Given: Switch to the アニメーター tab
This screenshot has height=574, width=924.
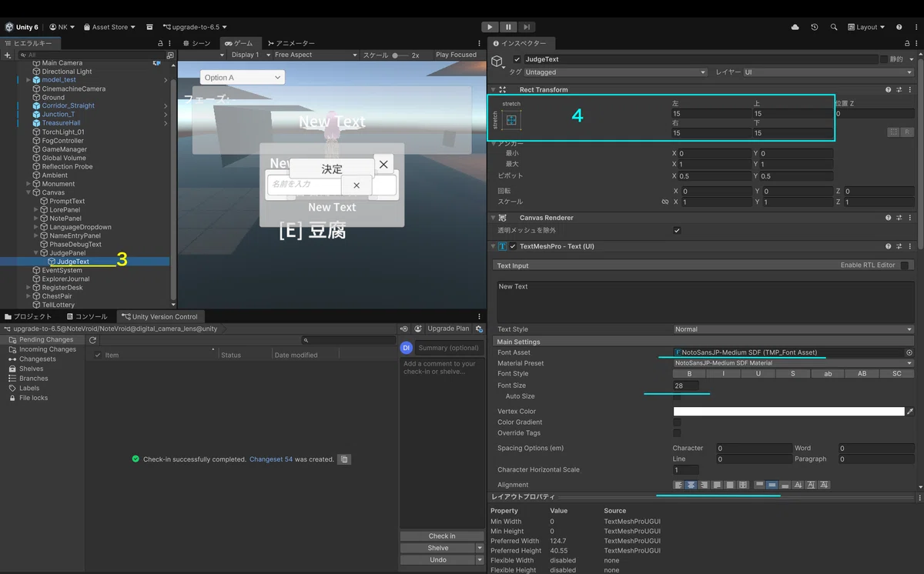Looking at the screenshot, I should click(x=291, y=43).
